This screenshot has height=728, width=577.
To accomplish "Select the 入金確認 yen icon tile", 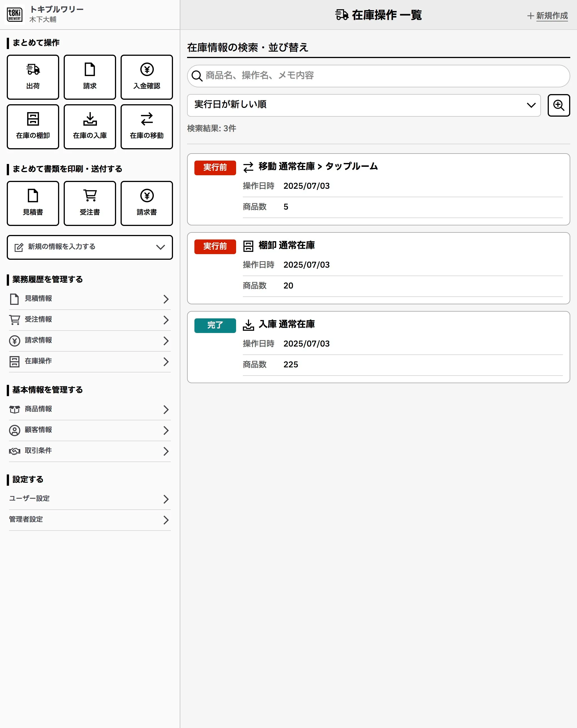I will pos(147,77).
